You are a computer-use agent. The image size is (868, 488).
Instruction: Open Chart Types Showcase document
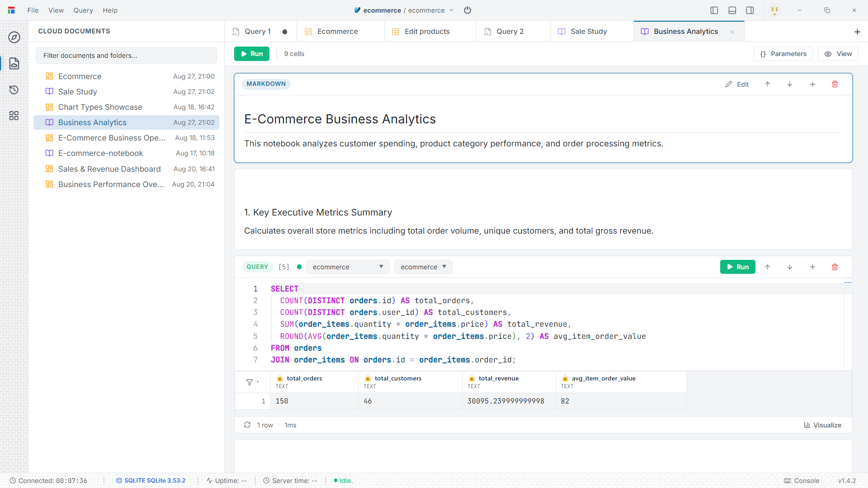(126, 107)
